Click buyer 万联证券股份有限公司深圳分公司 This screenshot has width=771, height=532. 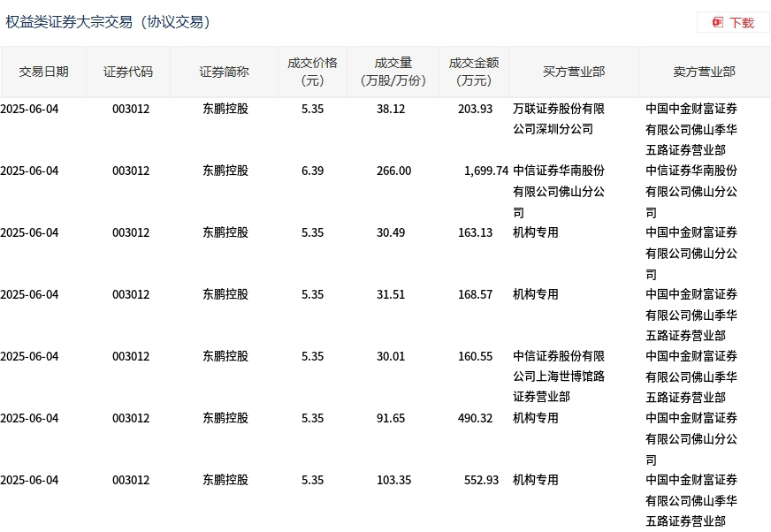(559, 118)
